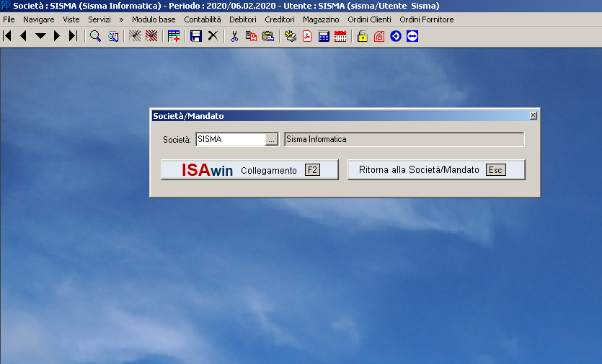Expand the » menu overflow chevron
602x364 pixels.
point(121,19)
